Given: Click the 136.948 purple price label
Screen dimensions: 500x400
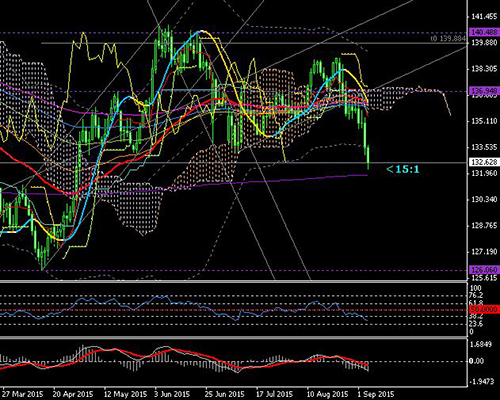Looking at the screenshot, I should click(484, 91).
